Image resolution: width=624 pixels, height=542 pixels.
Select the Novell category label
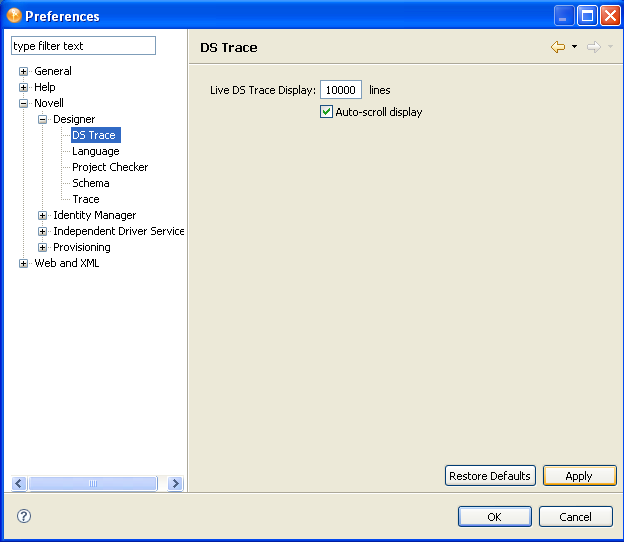click(x=49, y=103)
